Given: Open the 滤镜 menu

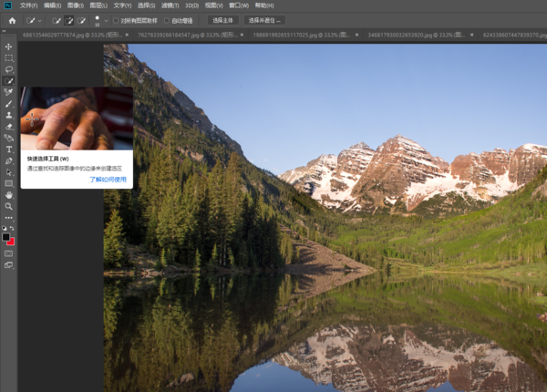Looking at the screenshot, I should pos(168,5).
